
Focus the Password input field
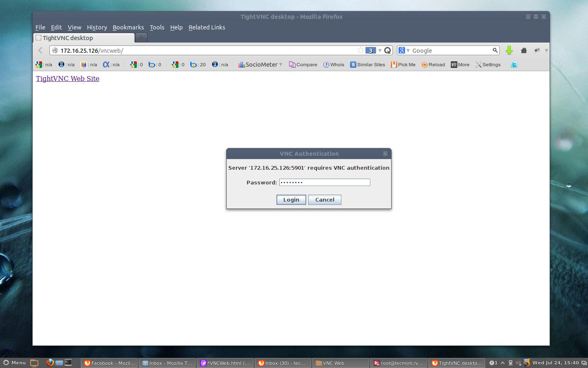pos(325,182)
